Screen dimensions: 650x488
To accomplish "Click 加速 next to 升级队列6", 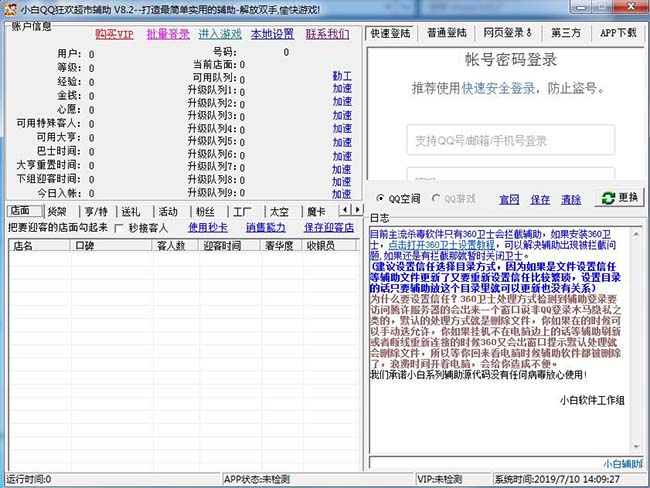I will (342, 156).
